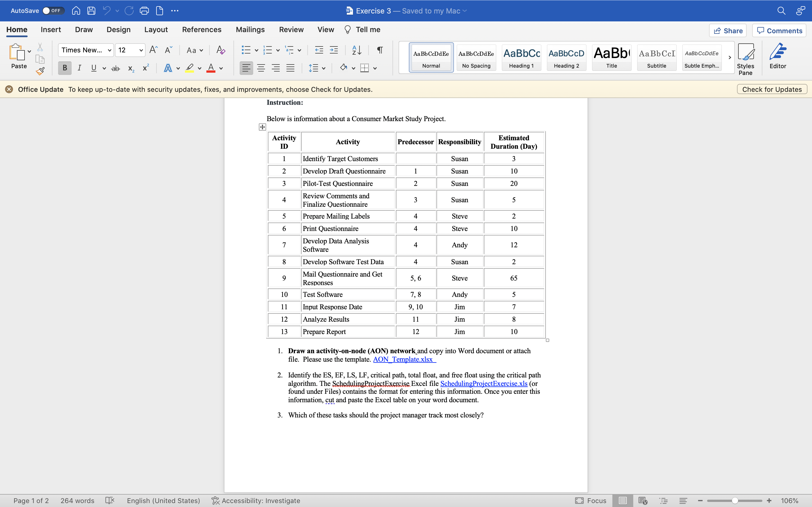Center-align the paragraph

261,68
